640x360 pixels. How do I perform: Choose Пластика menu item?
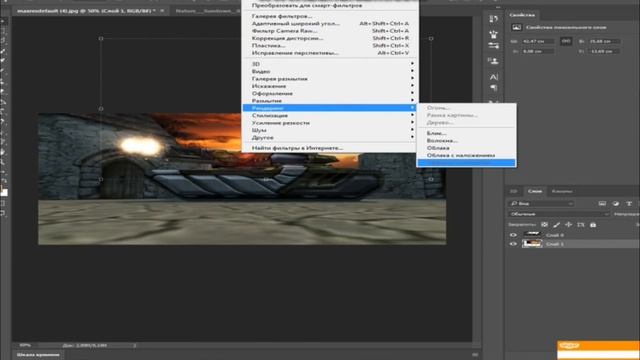[x=330, y=46]
